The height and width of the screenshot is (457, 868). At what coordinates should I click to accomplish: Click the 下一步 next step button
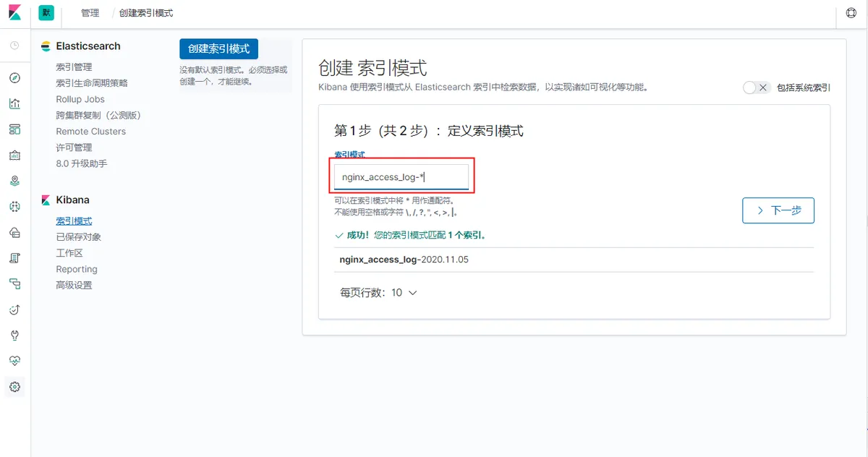pyautogui.click(x=778, y=210)
